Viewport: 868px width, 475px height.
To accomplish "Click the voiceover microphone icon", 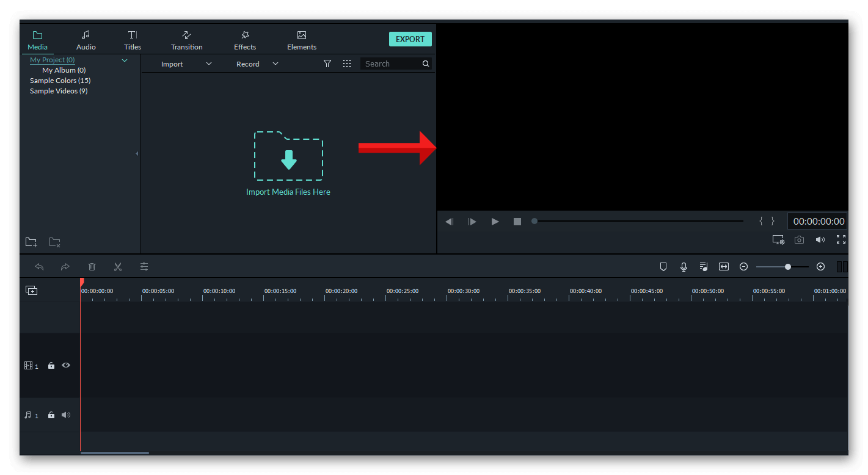I will click(x=684, y=267).
